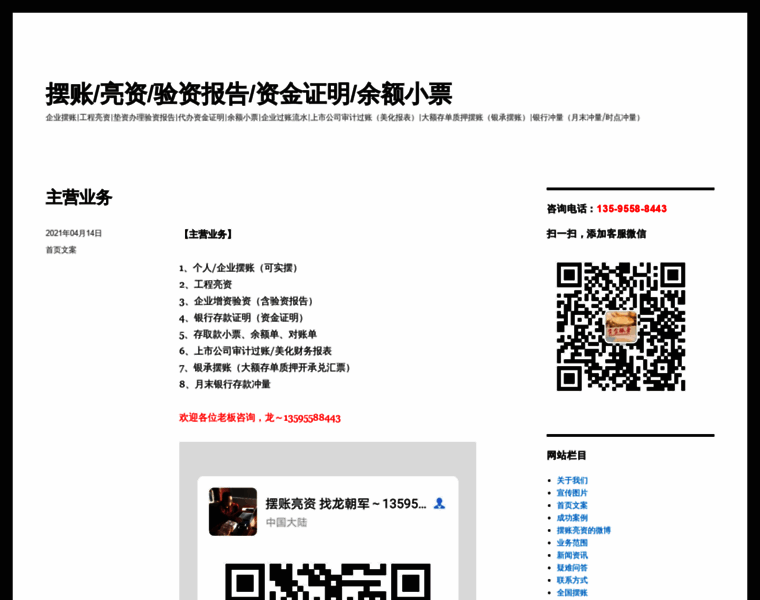Click the phone number 135-9558-8443 in sidebar
Screen dimensions: 760x600
(632, 208)
